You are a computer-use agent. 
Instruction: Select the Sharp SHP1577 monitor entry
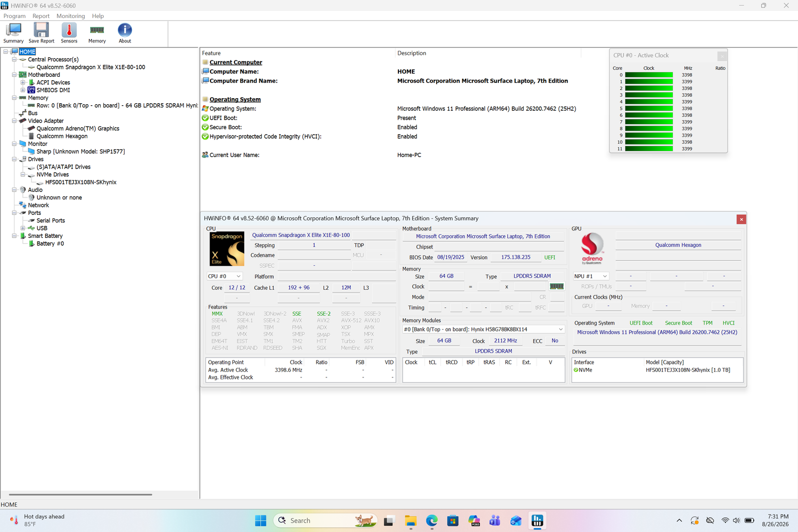[x=80, y=152]
